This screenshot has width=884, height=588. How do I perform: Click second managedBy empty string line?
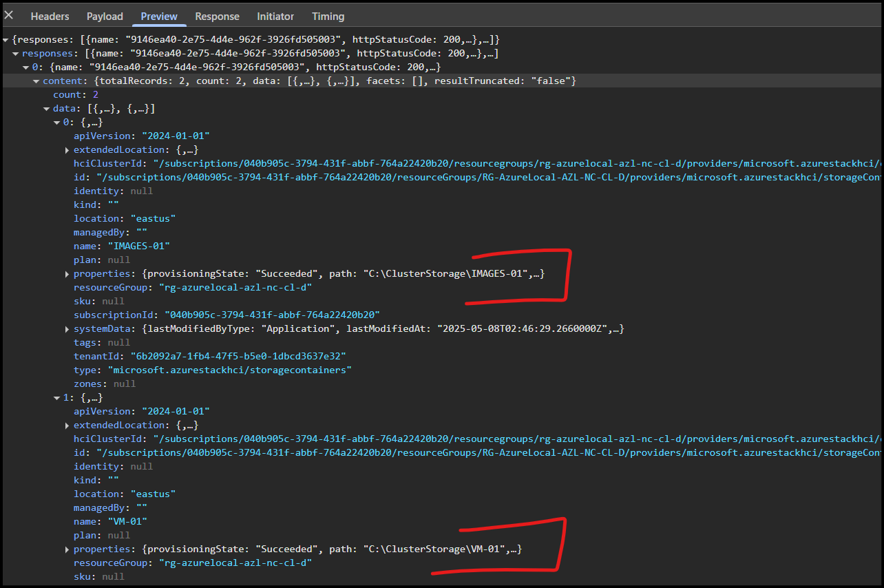pos(111,508)
